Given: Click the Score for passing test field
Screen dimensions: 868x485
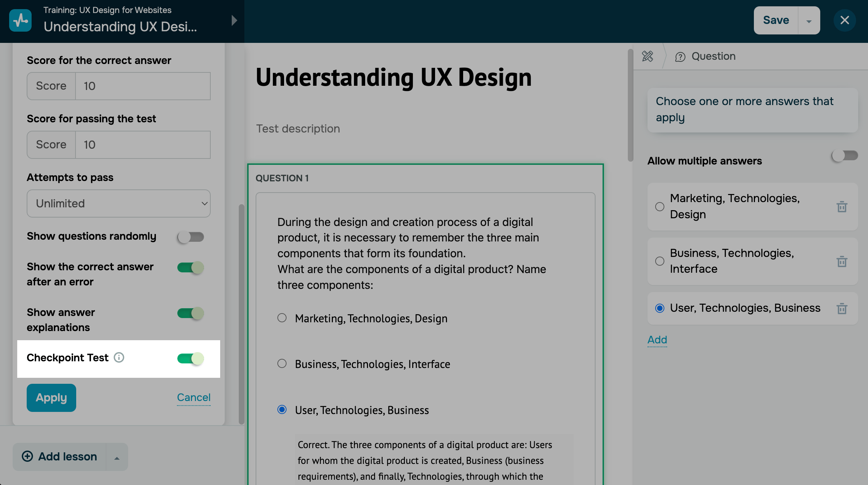Looking at the screenshot, I should point(142,145).
